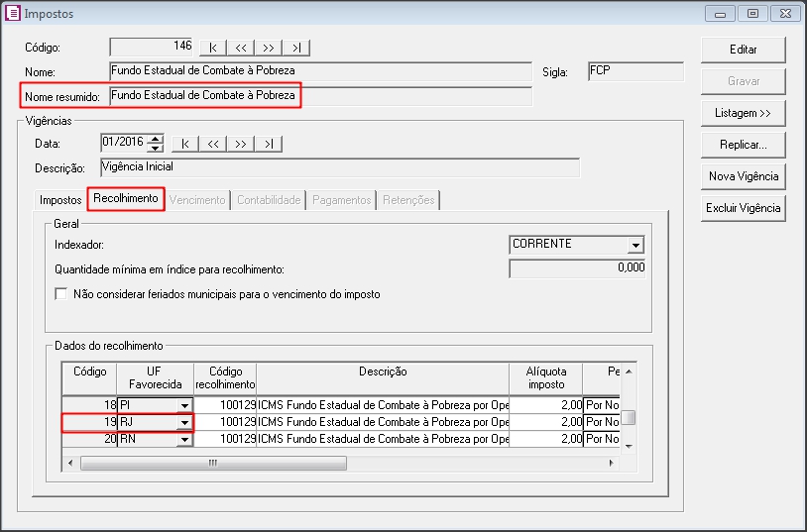Toggle 'Não considerar feriados municipais' checkbox
807x532 pixels.
pos(61,294)
